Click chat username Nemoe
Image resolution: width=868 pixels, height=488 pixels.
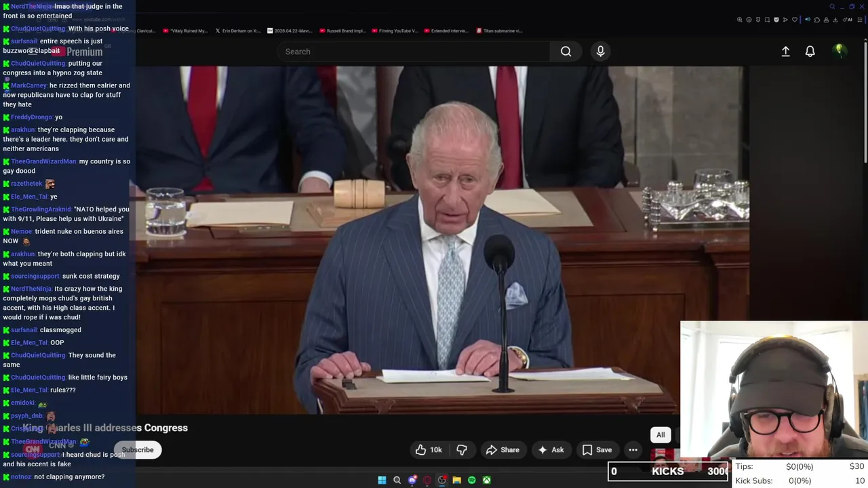[x=21, y=231]
